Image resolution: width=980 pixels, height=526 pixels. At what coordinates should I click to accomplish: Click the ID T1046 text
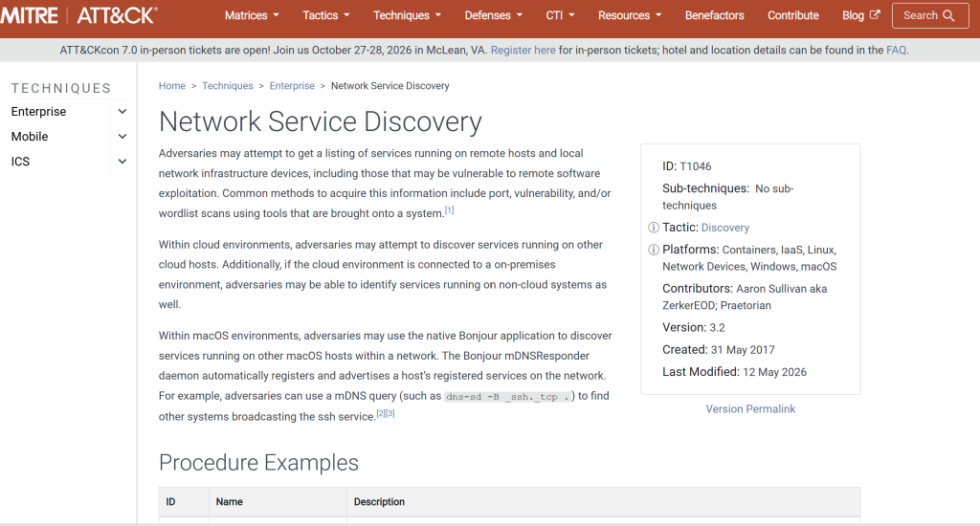[687, 166]
